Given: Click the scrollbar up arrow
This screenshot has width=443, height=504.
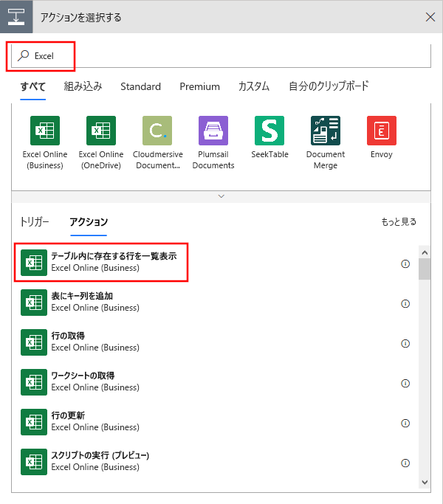Looking at the screenshot, I should tap(425, 252).
